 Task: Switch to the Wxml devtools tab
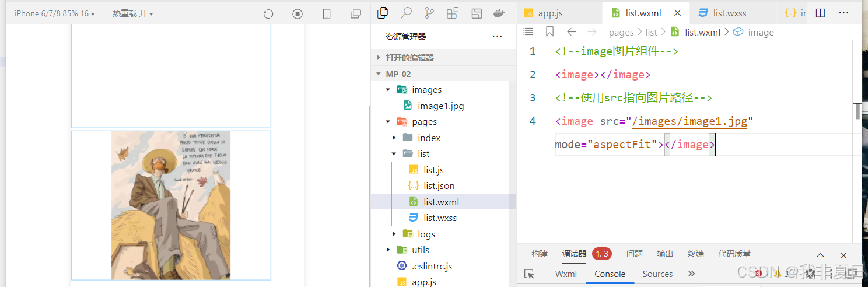click(x=566, y=274)
